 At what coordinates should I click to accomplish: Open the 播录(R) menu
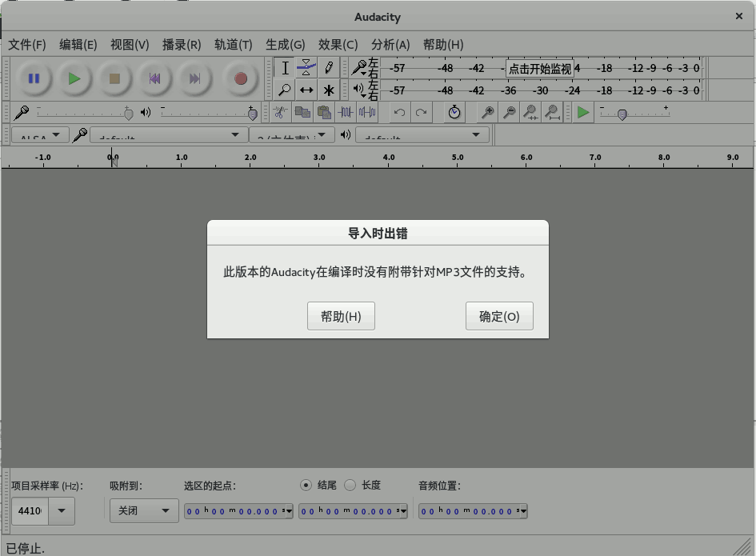point(182,45)
